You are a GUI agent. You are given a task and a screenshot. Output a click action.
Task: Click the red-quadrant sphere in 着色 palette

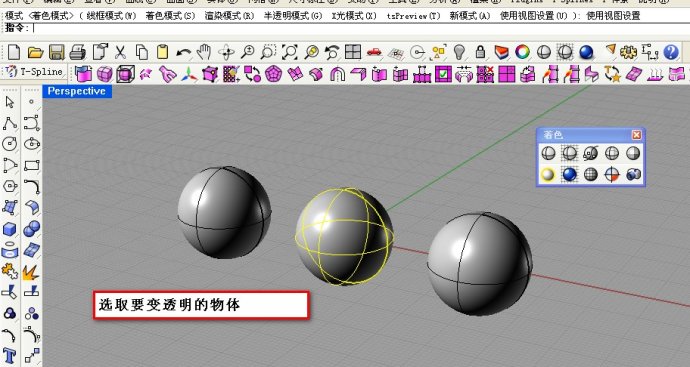click(x=612, y=175)
